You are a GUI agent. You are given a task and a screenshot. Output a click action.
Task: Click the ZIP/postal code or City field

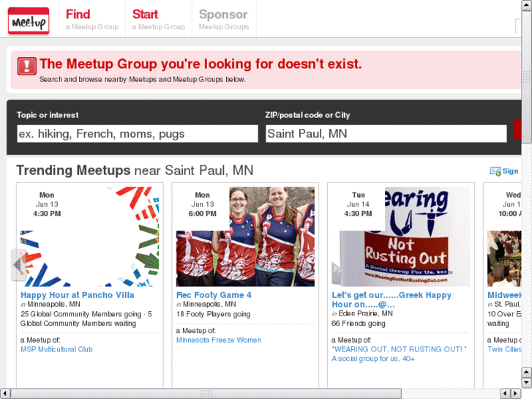pyautogui.click(x=386, y=134)
